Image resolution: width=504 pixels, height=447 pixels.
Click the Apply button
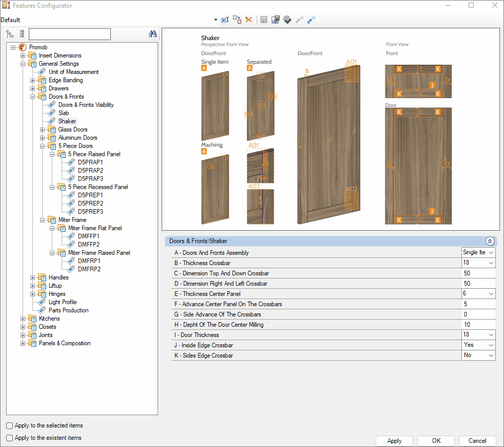click(394, 441)
